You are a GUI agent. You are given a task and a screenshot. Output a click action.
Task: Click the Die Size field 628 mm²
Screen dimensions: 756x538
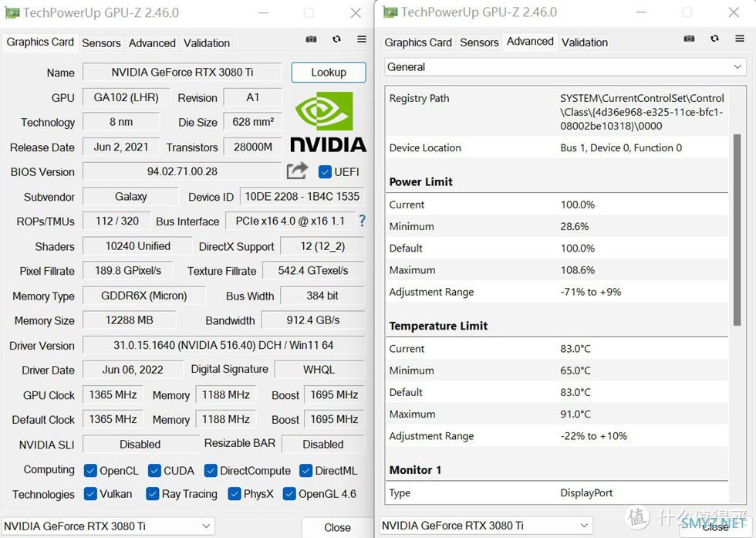pos(253,122)
